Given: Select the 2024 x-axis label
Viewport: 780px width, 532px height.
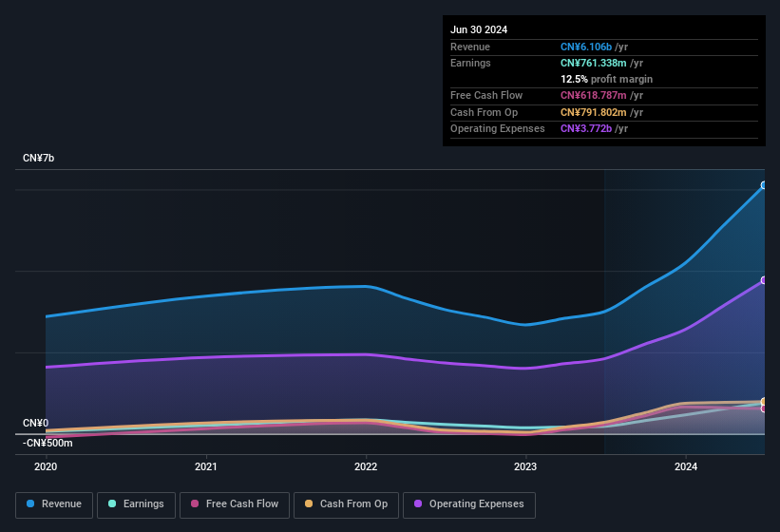Looking at the screenshot, I should (x=686, y=466).
